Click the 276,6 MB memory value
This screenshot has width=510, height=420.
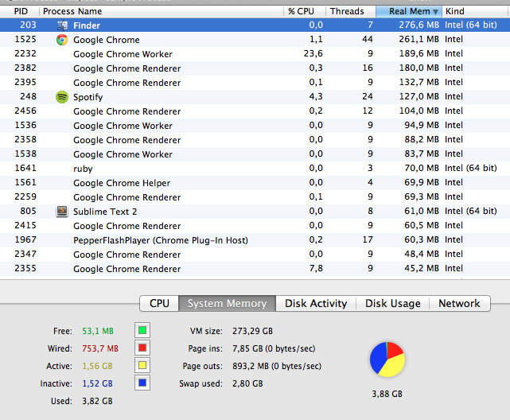419,25
